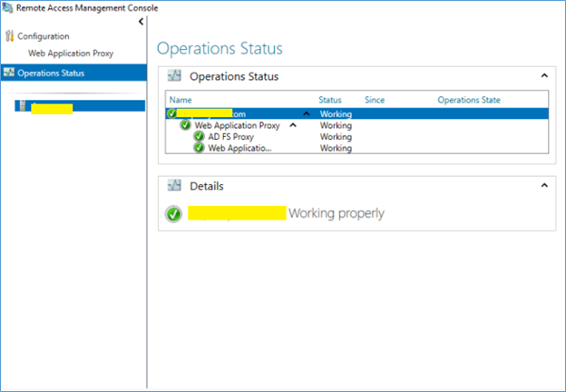This screenshot has width=566, height=392.
Task: Click the green check icon beside AD FS Proxy
Action: 199,137
